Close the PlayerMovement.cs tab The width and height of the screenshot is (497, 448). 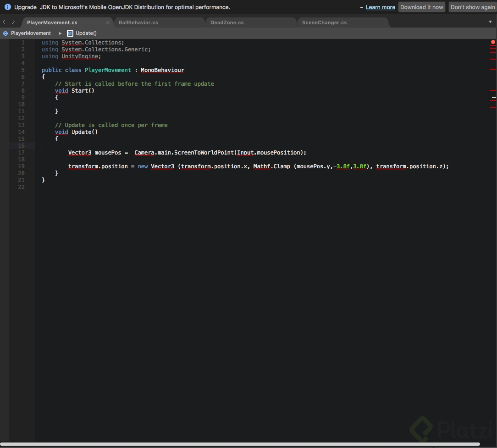click(x=108, y=22)
